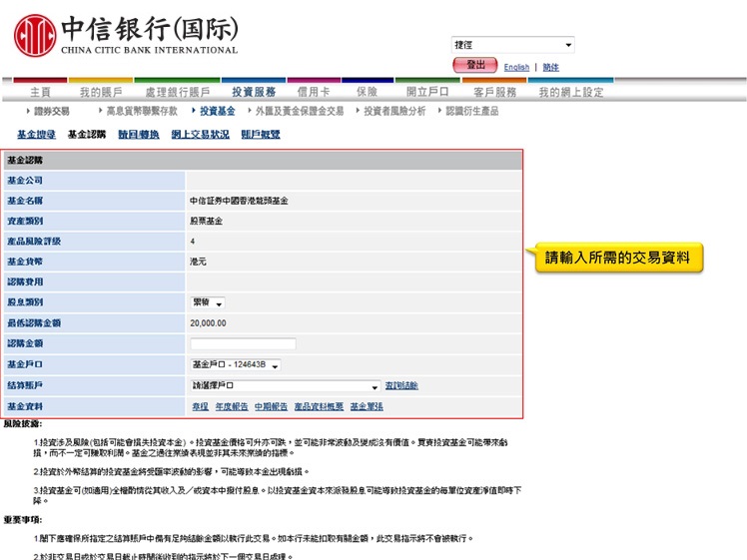Click the China CITIC Bank International logo

[126, 35]
